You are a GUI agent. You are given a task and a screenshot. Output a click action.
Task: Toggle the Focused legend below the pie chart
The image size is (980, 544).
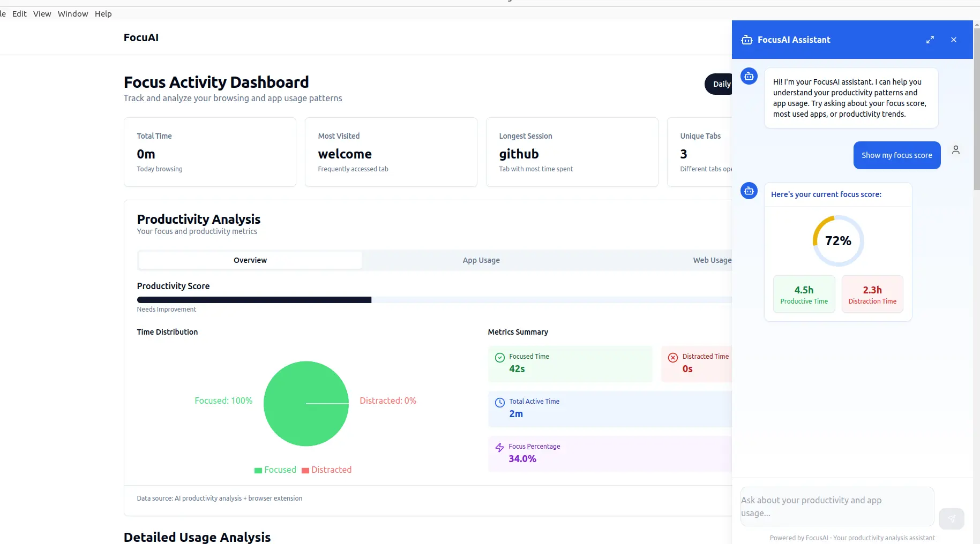[275, 470]
